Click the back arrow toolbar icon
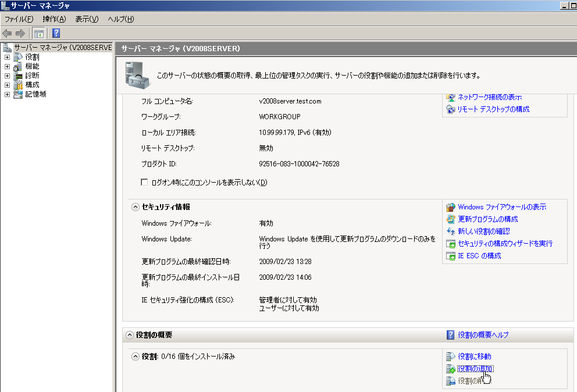 (x=8, y=33)
